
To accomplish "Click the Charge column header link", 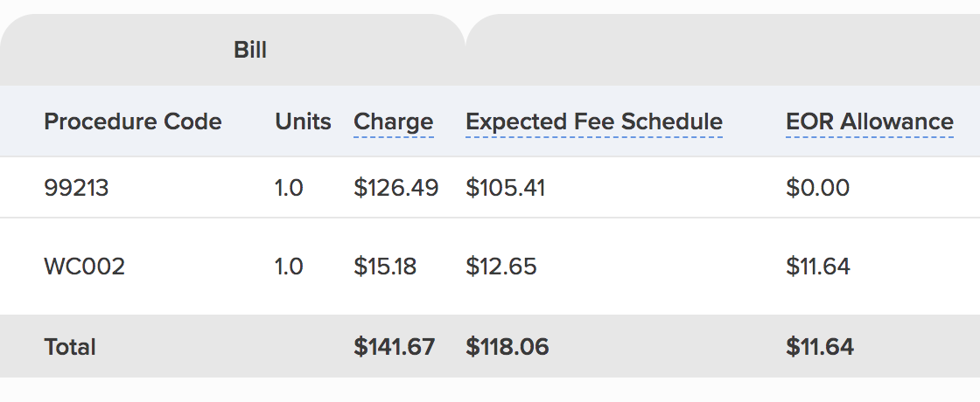I will tap(393, 121).
